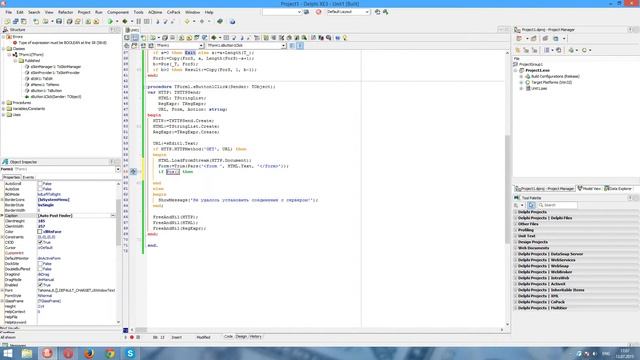Viewport: 640px width, 360px height.
Task: Click the green diamond icon in editor toolbar
Action: click(x=213, y=38)
